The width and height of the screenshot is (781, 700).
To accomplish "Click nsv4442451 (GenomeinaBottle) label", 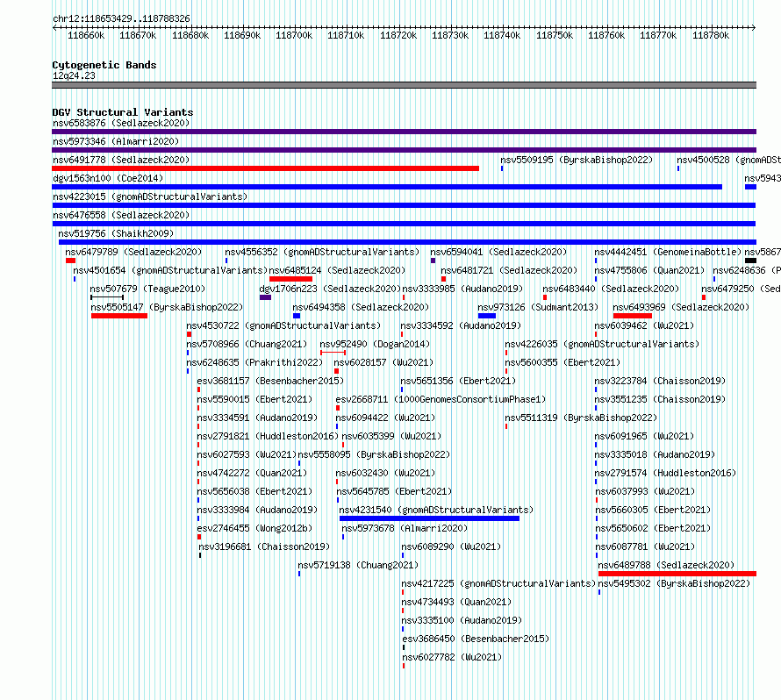I will coord(668,252).
